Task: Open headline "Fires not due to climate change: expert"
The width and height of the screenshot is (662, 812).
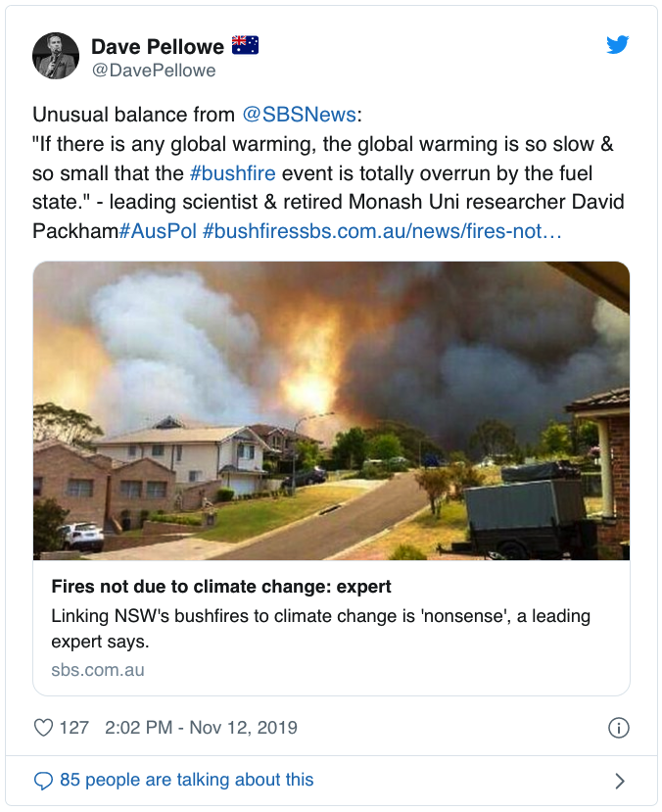Action: click(221, 587)
